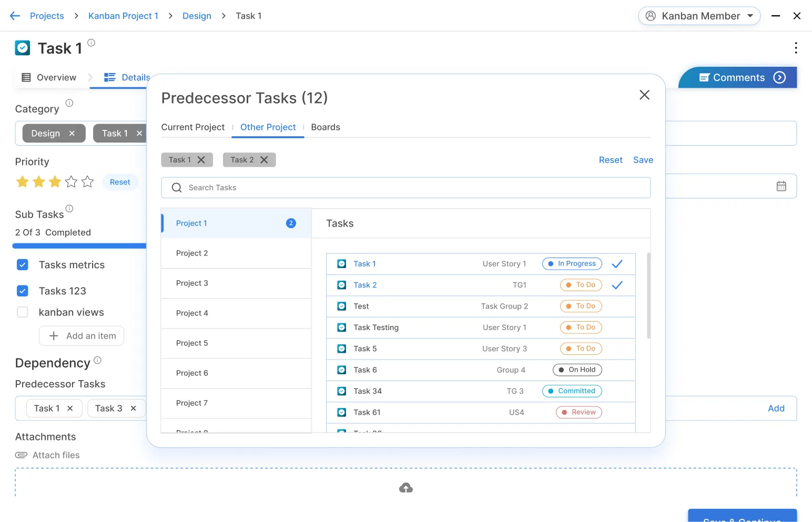This screenshot has width=812, height=522.
Task: Check the kanban views checkbox
Action: pos(23,312)
